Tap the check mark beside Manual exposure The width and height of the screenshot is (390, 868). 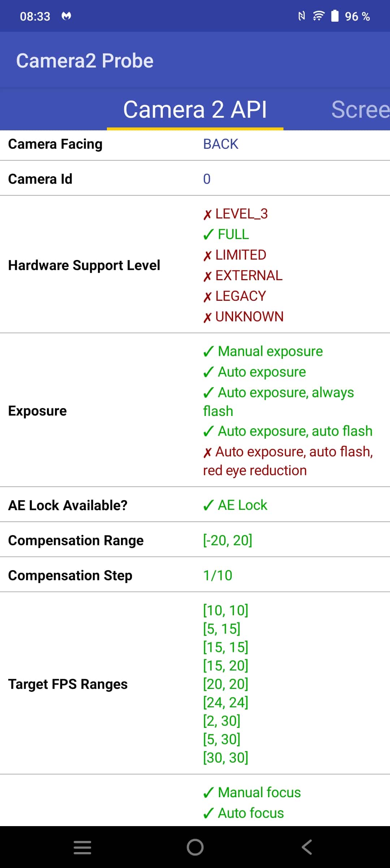[x=208, y=351]
